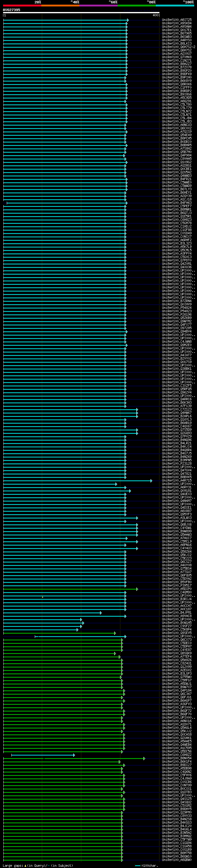Viewport: 197px width, 868px height.
Task: Open hit UniRef100_A9SKD4
Action: coord(176,23)
